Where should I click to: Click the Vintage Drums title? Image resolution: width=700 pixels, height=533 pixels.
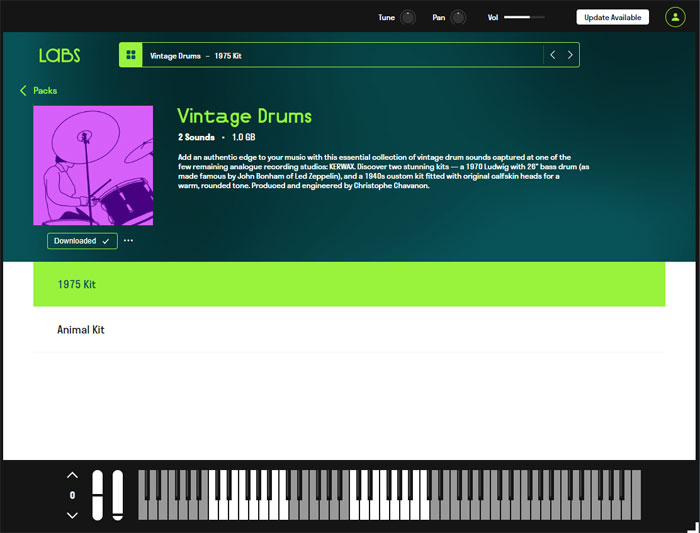(244, 117)
